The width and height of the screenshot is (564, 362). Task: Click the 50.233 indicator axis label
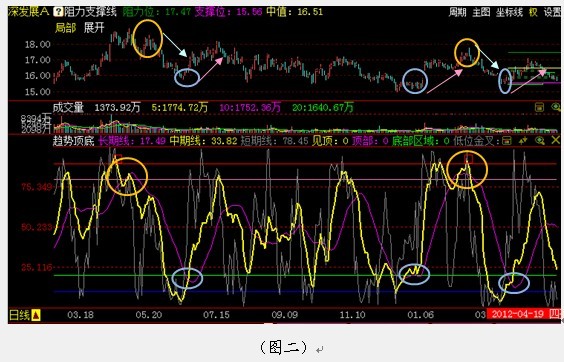click(x=37, y=227)
